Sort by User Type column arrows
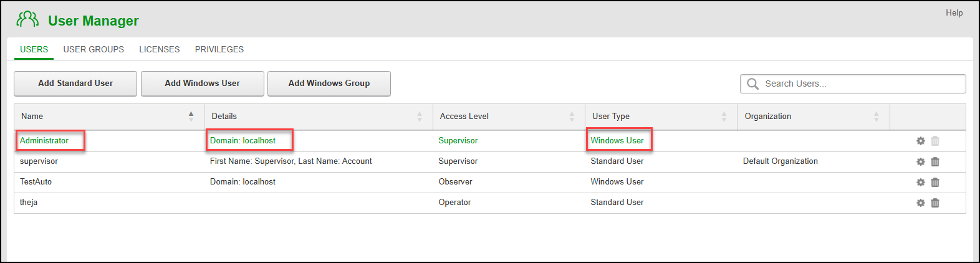This screenshot has width=980, height=263. pos(724,117)
